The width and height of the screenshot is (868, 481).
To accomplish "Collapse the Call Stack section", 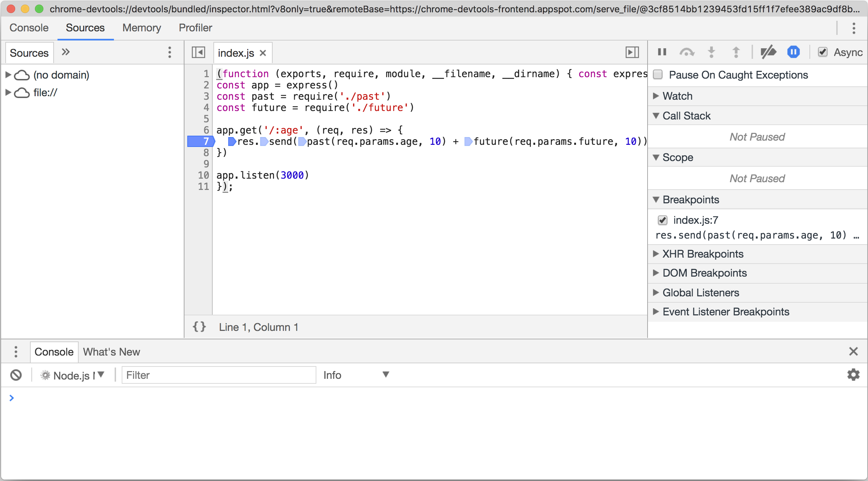I will pyautogui.click(x=656, y=116).
